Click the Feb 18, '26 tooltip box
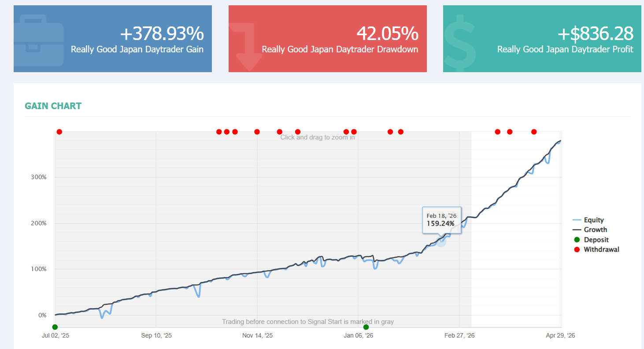 [442, 220]
